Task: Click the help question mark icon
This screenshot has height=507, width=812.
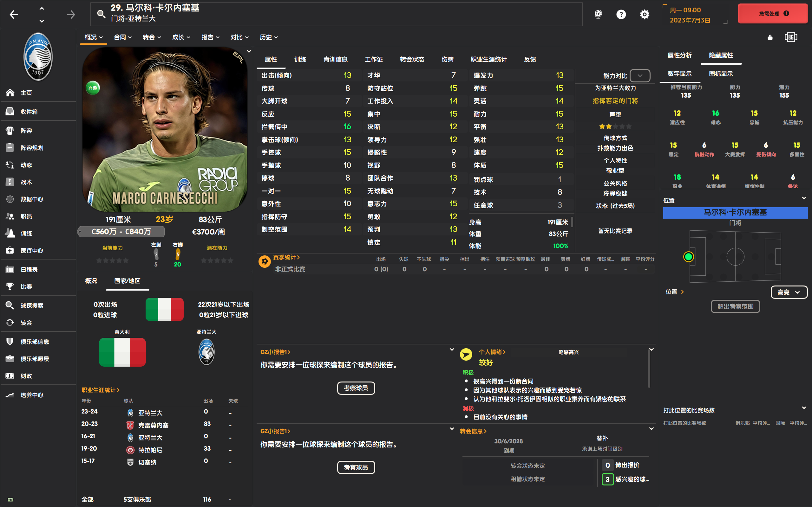Action: tap(621, 15)
